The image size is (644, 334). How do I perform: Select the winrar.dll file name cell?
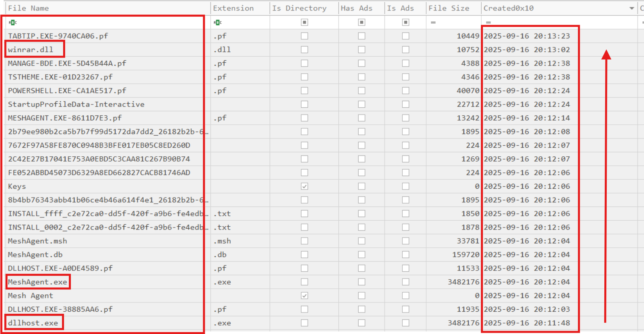click(31, 49)
